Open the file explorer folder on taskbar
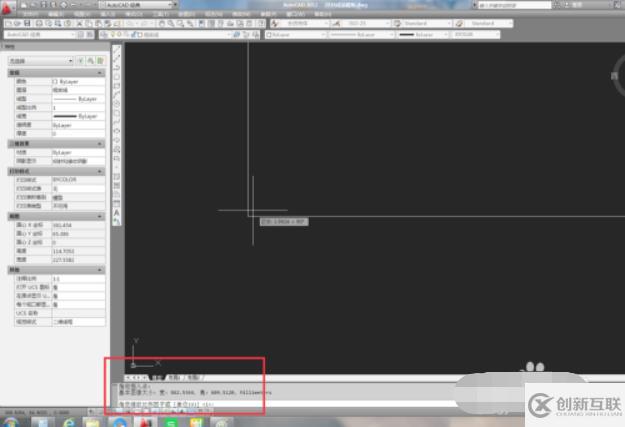The image size is (625, 427). pyautogui.click(x=92, y=422)
